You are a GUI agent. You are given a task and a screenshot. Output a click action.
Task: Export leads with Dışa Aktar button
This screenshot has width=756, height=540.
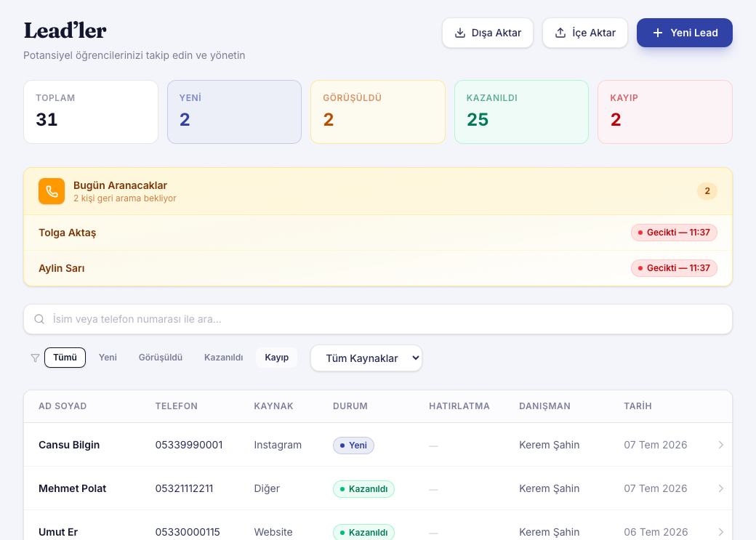pyautogui.click(x=488, y=33)
